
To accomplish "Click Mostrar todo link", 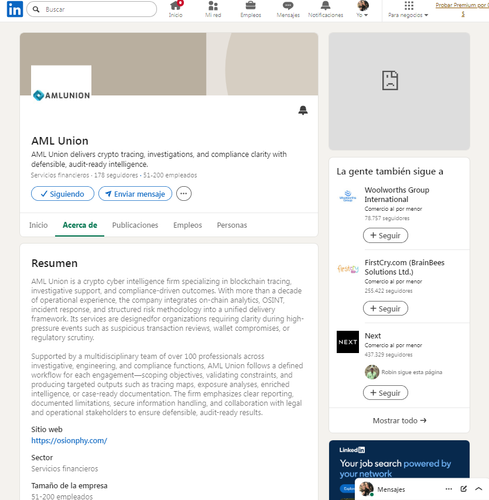I will pyautogui.click(x=399, y=421).
